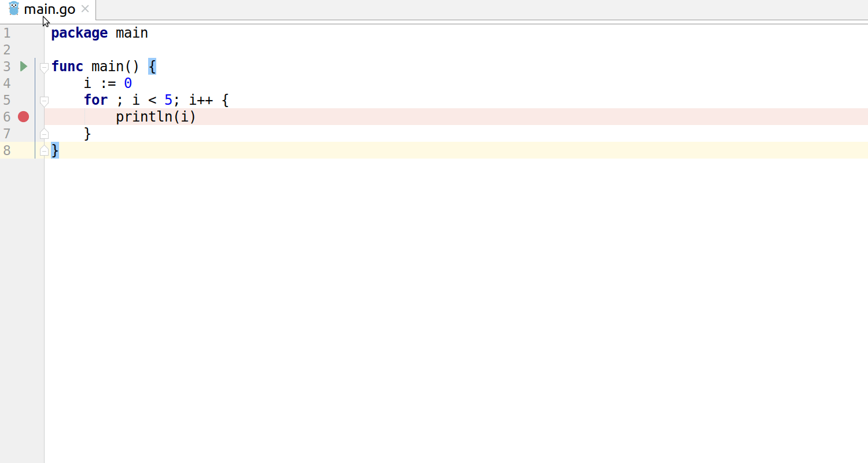Viewport: 868px width, 463px height.
Task: Click the breakpoint gutter area of the println line
Action: coord(23,116)
